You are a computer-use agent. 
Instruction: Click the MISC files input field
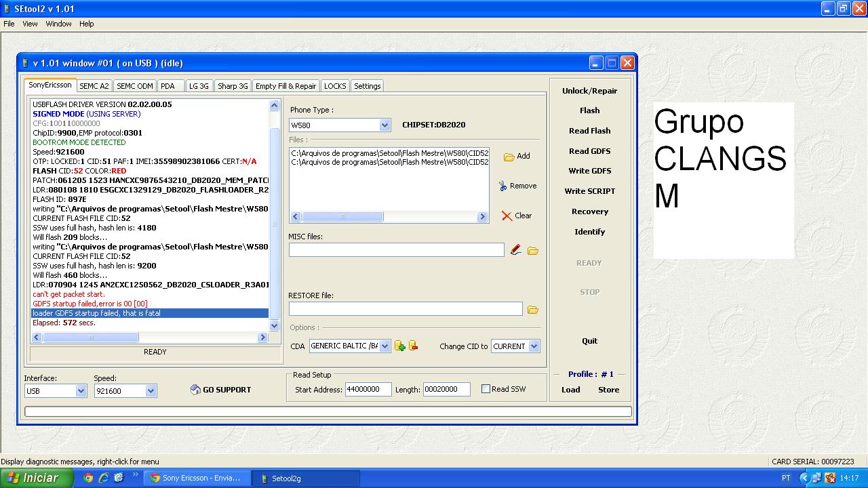click(397, 250)
